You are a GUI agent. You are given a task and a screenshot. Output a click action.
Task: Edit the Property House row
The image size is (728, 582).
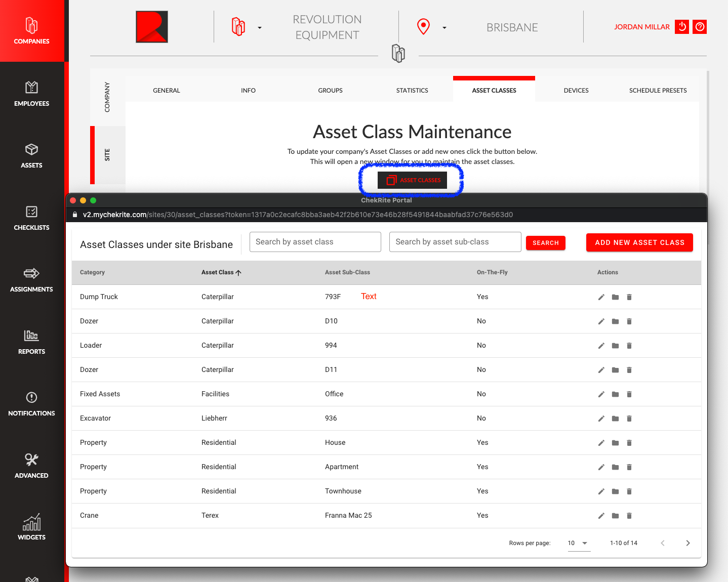pyautogui.click(x=601, y=443)
